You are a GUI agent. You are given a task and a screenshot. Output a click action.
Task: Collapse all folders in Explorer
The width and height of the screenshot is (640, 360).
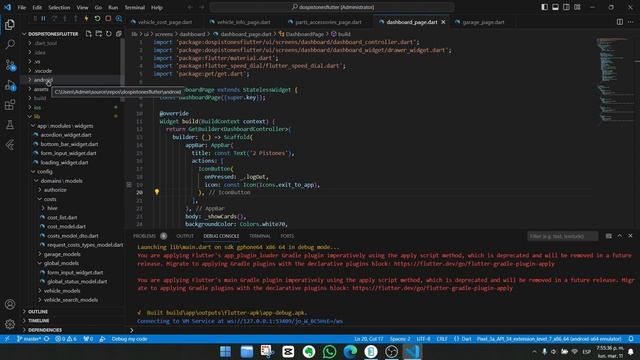(118, 34)
